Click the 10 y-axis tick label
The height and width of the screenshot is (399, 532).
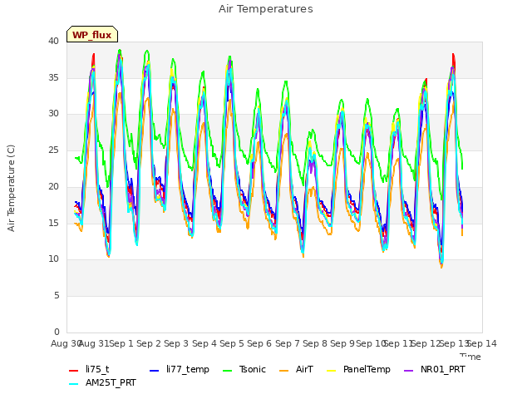point(53,259)
